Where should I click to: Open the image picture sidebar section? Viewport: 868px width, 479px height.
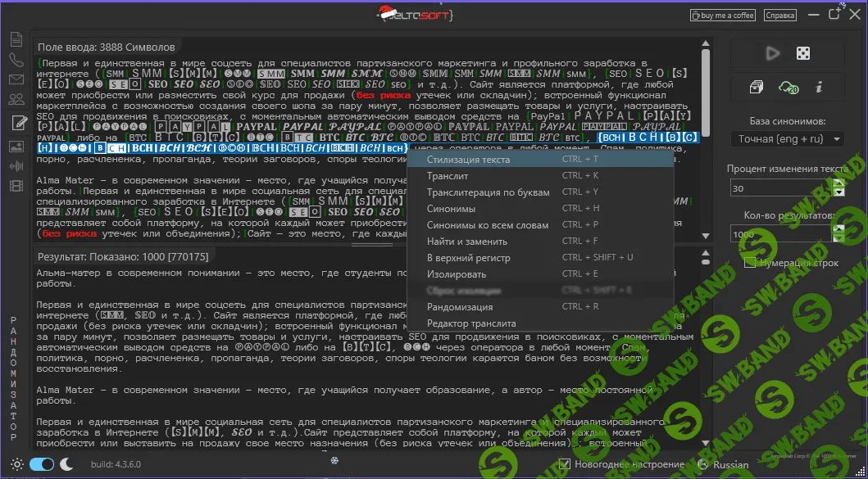coord(16,147)
